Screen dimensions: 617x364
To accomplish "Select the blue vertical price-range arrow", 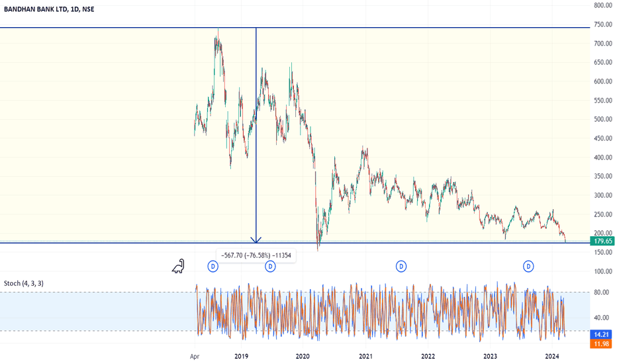I will (x=256, y=135).
